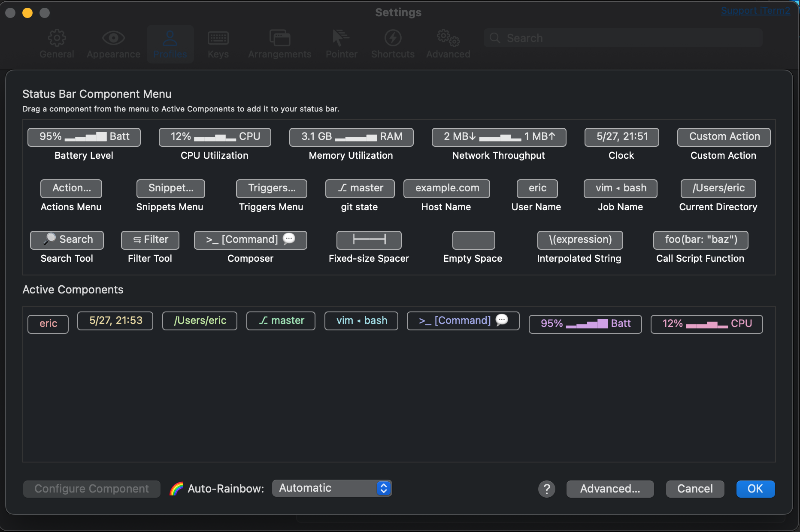The width and height of the screenshot is (800, 532).
Task: Open the Advanced... status bar settings
Action: point(610,489)
